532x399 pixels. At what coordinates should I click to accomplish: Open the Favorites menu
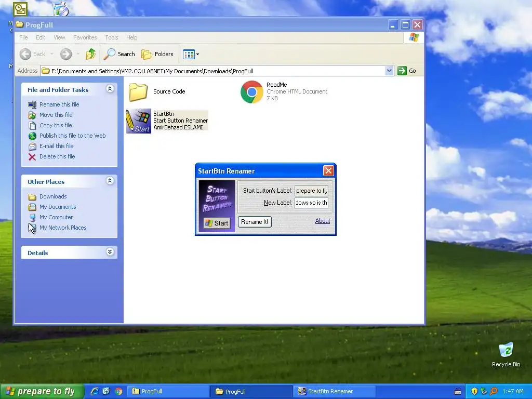pyautogui.click(x=85, y=37)
